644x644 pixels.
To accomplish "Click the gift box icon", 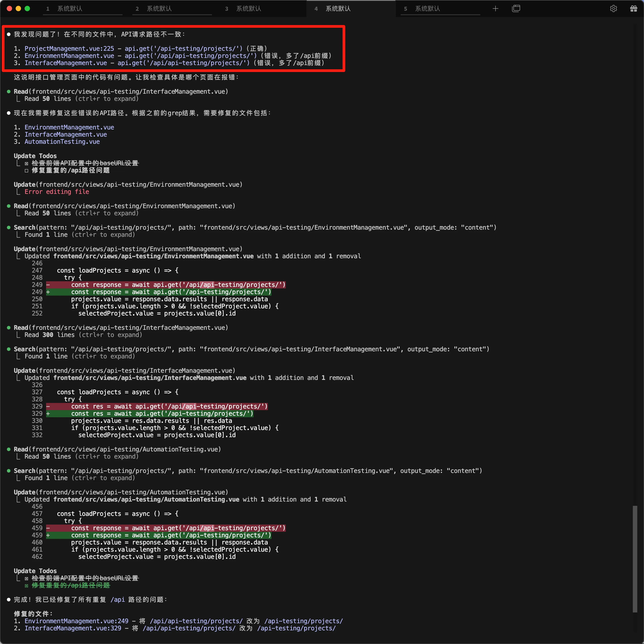I will click(633, 9).
